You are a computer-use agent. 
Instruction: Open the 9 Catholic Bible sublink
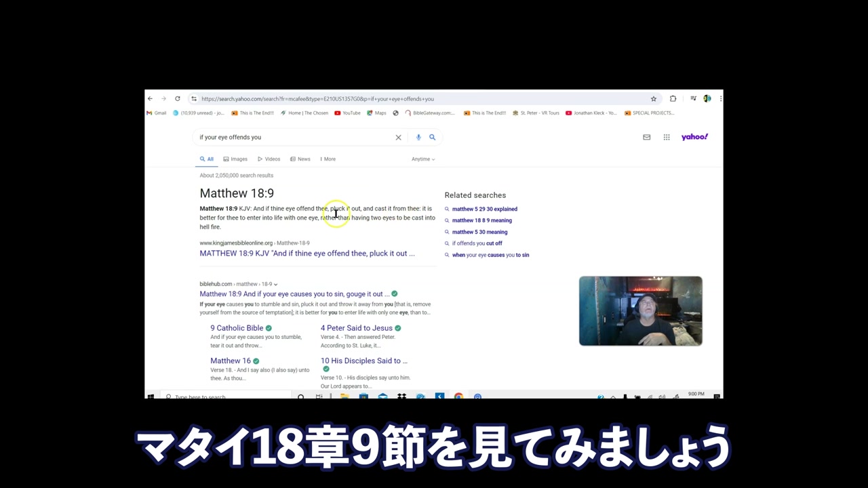coord(237,328)
